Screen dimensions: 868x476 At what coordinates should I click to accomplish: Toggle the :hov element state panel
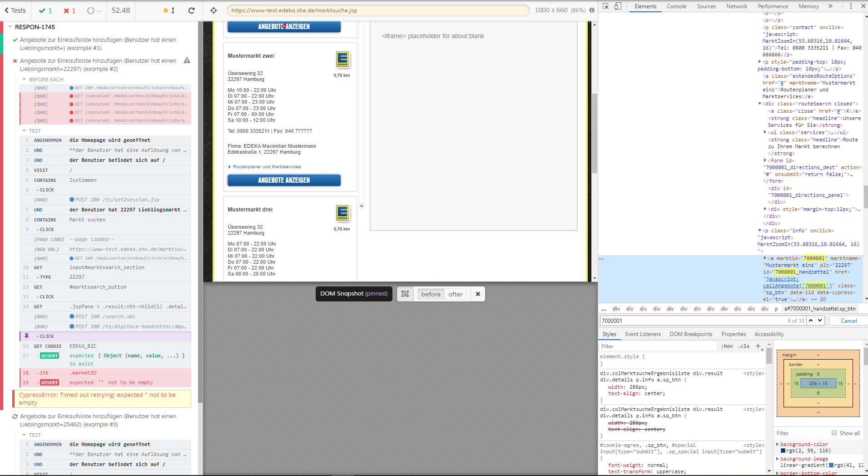click(x=727, y=346)
